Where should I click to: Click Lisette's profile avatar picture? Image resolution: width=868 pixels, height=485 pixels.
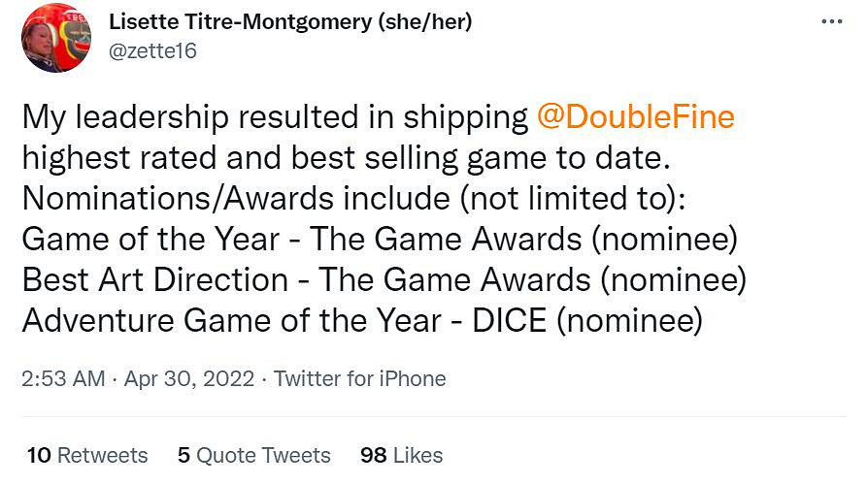(x=55, y=38)
